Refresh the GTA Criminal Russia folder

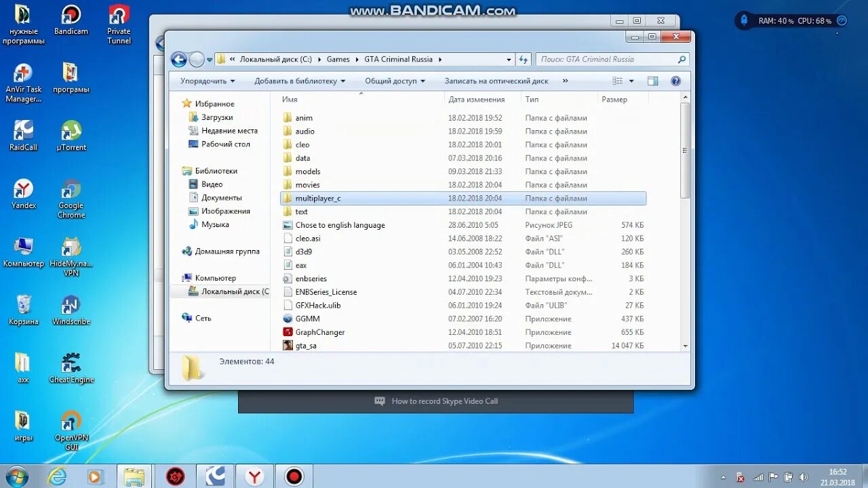(x=524, y=60)
